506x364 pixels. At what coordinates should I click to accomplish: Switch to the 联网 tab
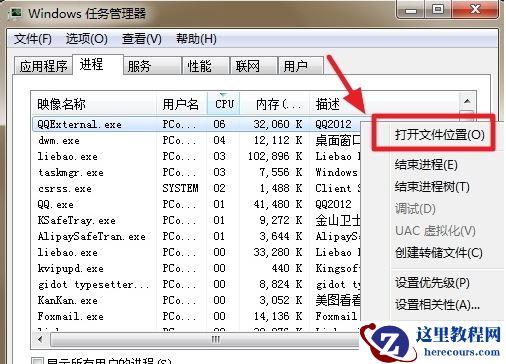254,66
